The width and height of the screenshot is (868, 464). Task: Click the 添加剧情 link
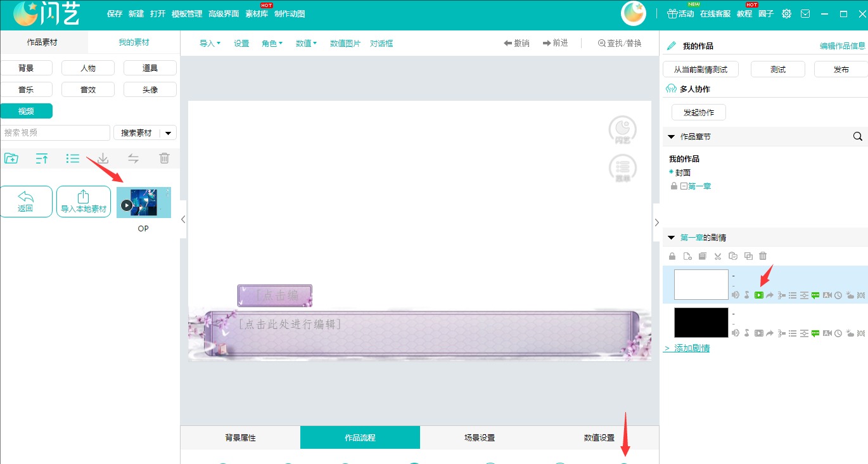[692, 348]
